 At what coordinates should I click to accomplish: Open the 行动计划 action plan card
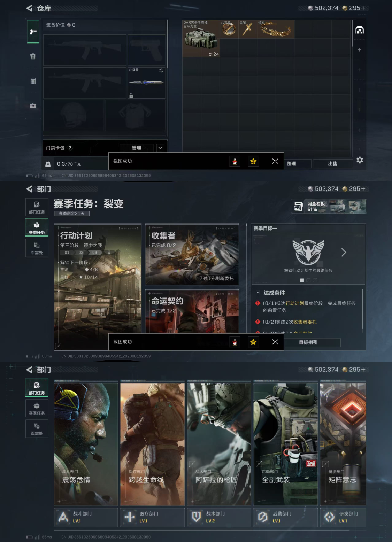click(x=98, y=287)
